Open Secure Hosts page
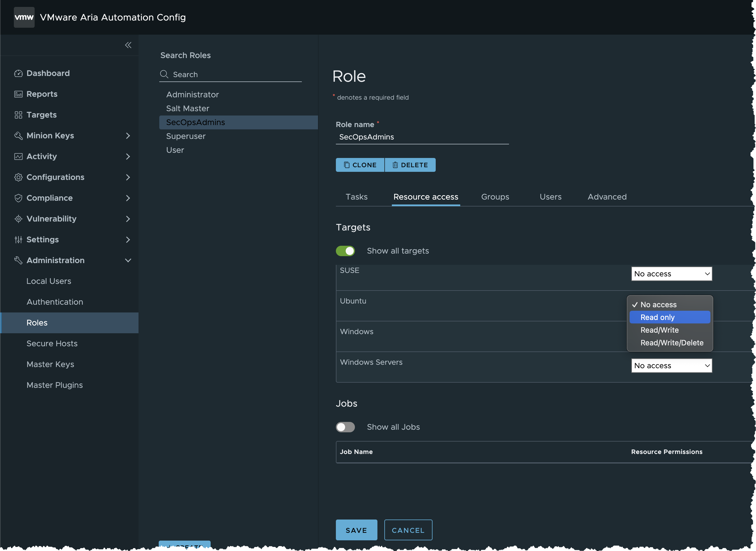756x551 pixels. coord(52,344)
